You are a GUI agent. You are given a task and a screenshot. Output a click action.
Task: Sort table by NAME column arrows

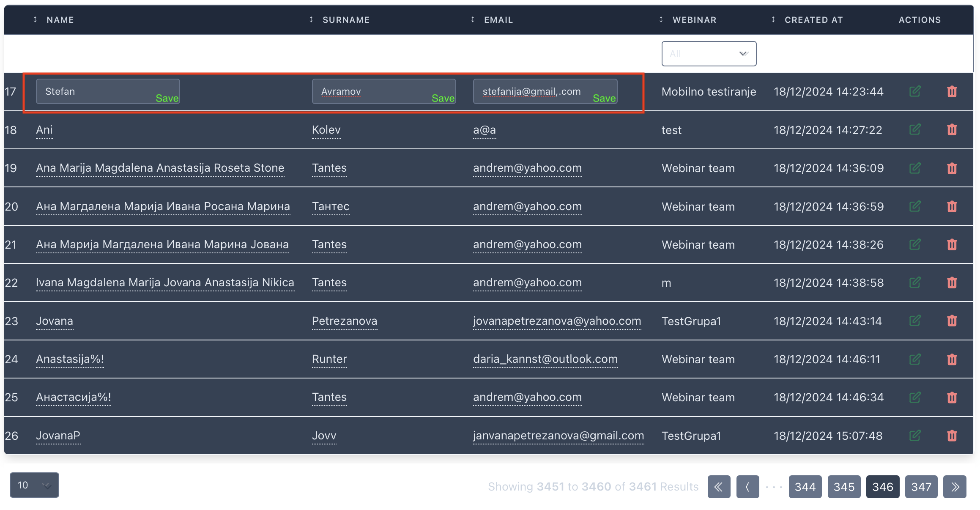(35, 19)
